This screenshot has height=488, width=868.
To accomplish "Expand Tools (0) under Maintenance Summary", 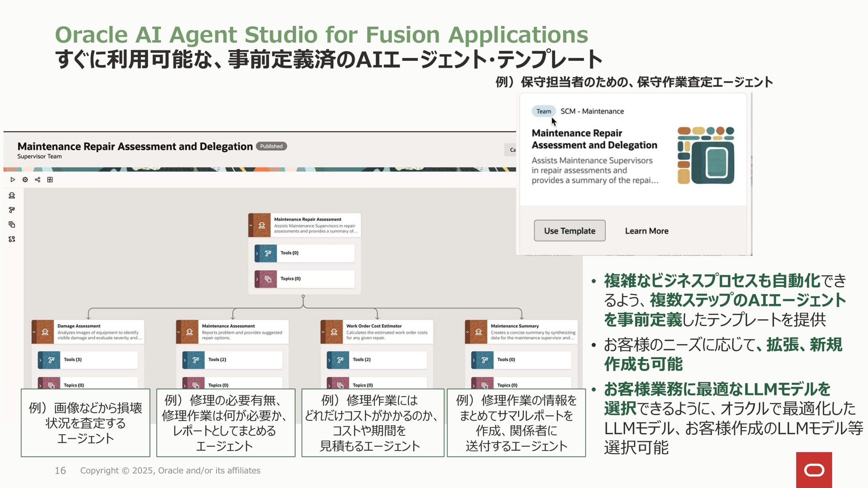I will point(474,360).
